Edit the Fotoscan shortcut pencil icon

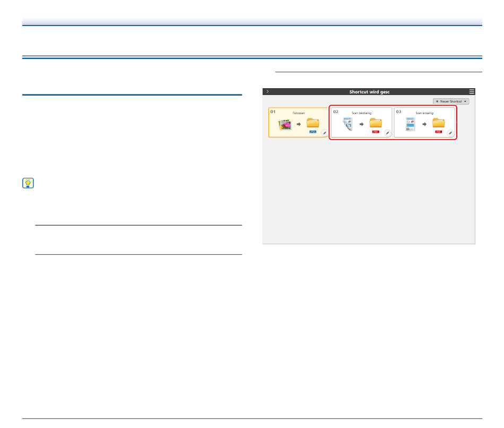coord(324,133)
